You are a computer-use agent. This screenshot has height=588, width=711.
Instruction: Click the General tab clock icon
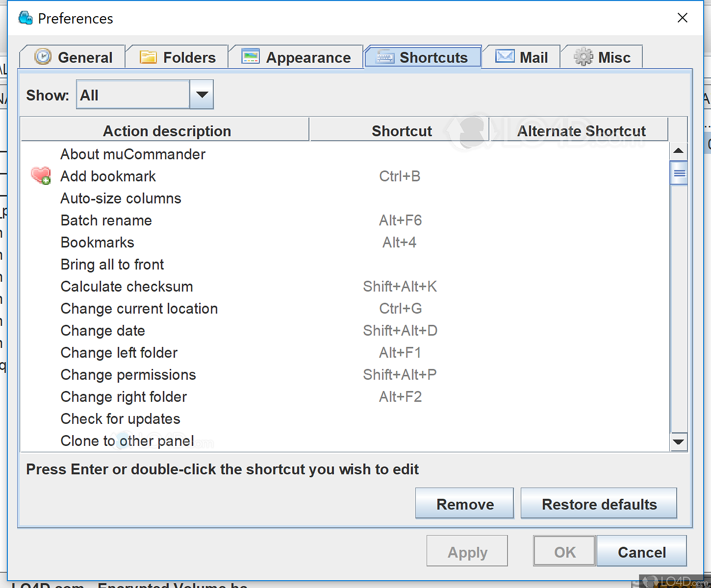click(43, 57)
